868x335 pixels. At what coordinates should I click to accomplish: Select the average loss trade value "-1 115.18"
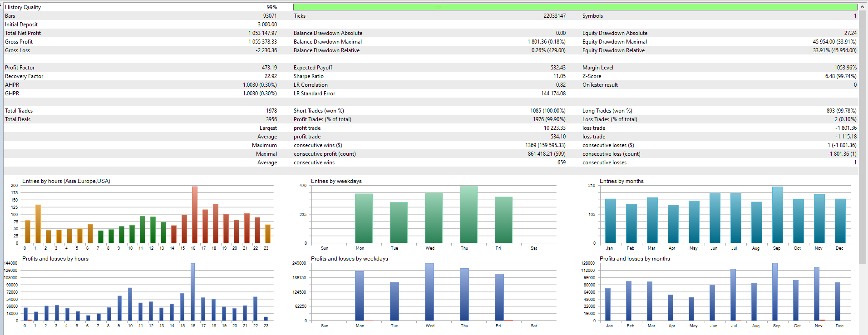pos(846,137)
